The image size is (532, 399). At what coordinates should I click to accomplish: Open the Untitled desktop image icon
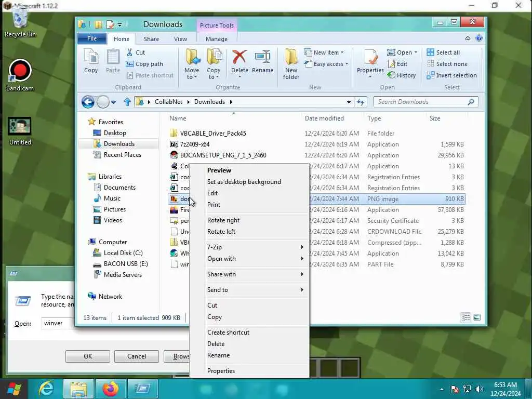click(x=20, y=131)
